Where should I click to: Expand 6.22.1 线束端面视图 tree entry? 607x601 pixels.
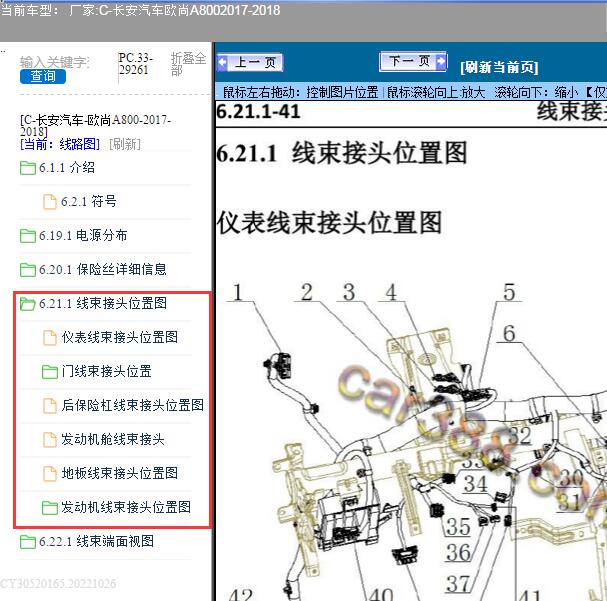click(x=96, y=541)
